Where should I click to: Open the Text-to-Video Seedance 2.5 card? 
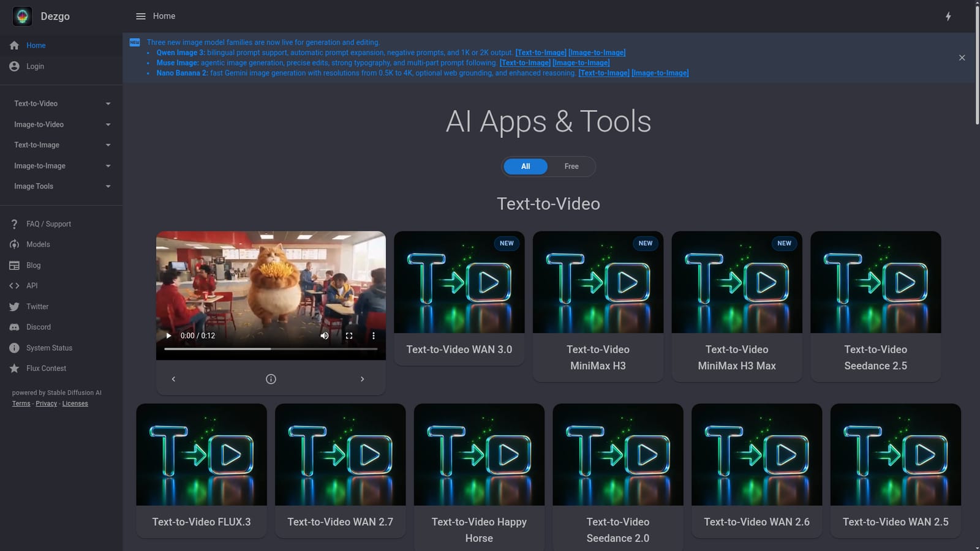(x=876, y=306)
